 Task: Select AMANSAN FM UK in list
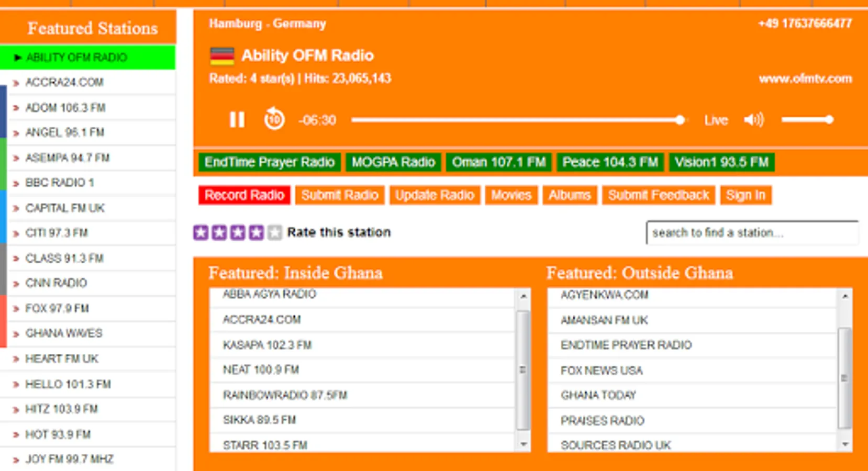pos(692,320)
